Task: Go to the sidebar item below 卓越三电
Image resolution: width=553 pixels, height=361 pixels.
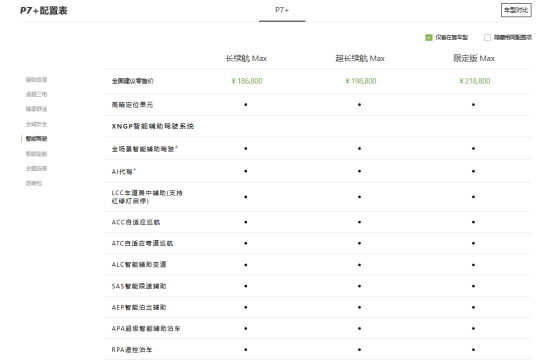Action: (x=36, y=109)
